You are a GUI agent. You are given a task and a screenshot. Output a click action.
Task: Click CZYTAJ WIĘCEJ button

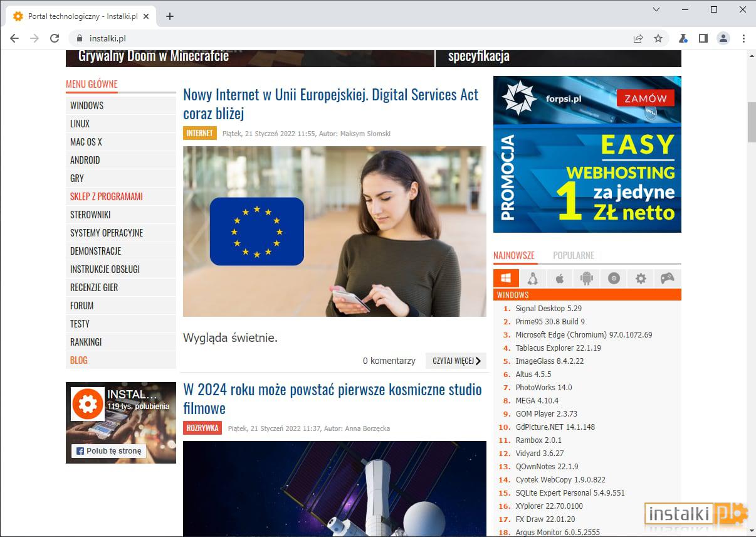click(456, 361)
